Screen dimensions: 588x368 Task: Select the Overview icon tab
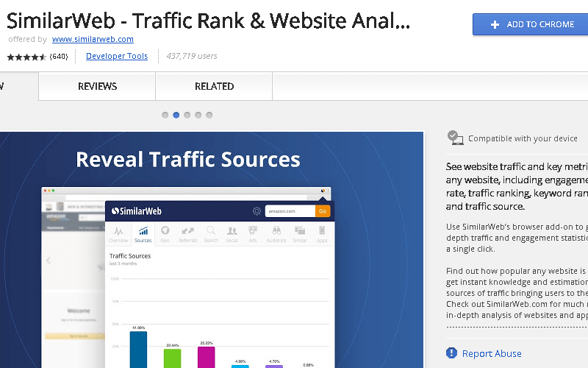(x=118, y=234)
